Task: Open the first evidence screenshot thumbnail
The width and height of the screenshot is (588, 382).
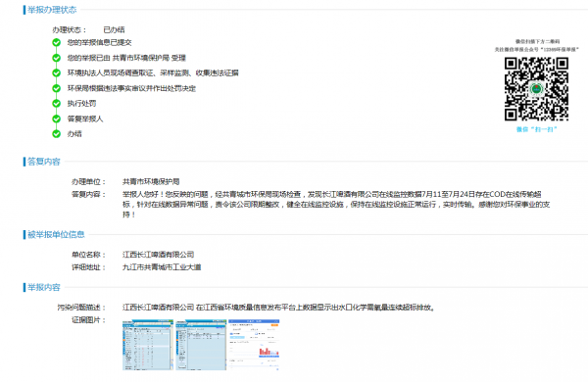Action: tap(148, 345)
